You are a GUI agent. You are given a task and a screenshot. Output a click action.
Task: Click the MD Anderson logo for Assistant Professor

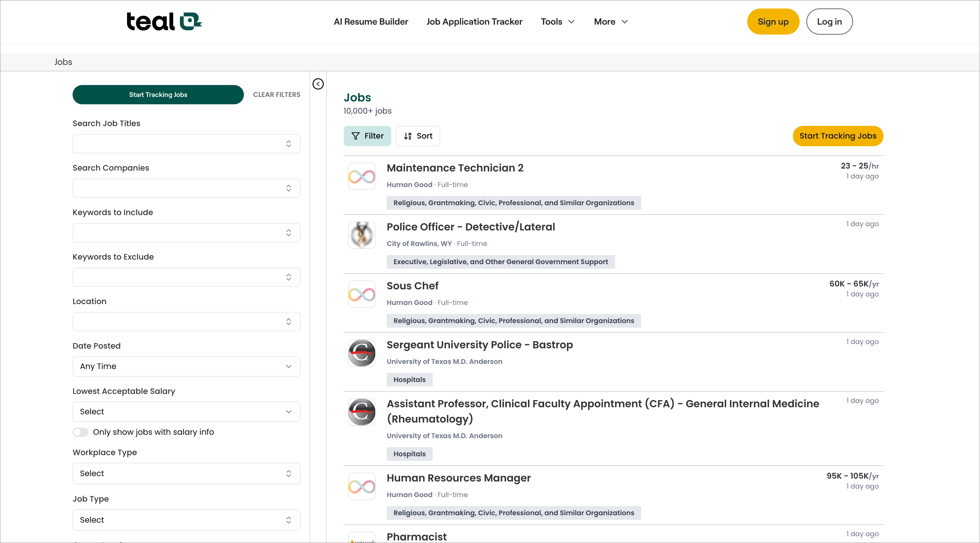362,412
